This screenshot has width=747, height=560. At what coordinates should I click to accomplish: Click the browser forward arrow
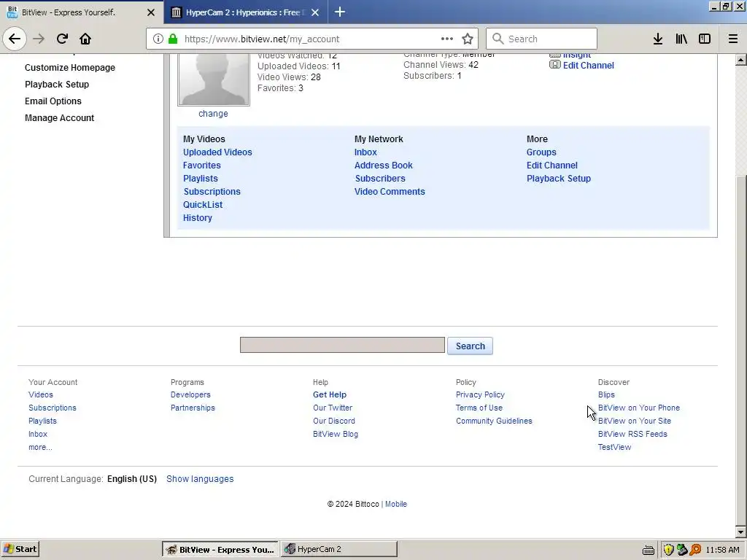[x=39, y=39]
